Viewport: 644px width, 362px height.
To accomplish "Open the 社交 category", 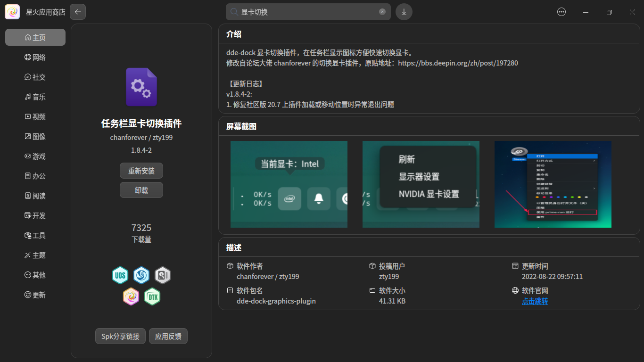I will click(35, 77).
